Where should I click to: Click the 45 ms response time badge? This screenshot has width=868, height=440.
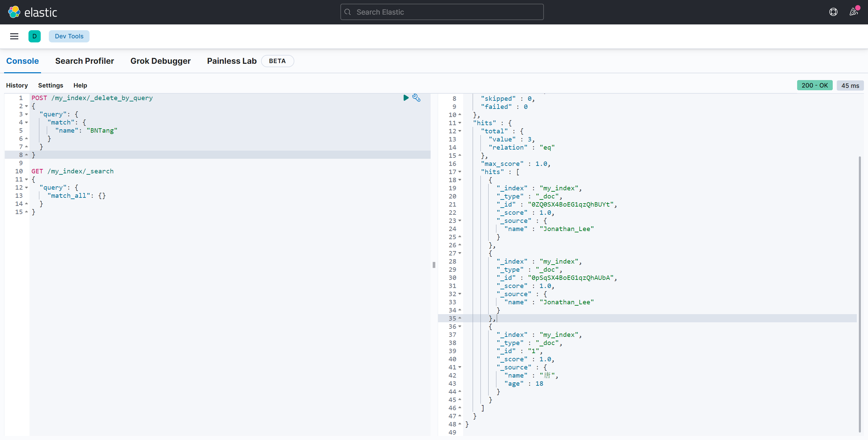[x=850, y=85]
